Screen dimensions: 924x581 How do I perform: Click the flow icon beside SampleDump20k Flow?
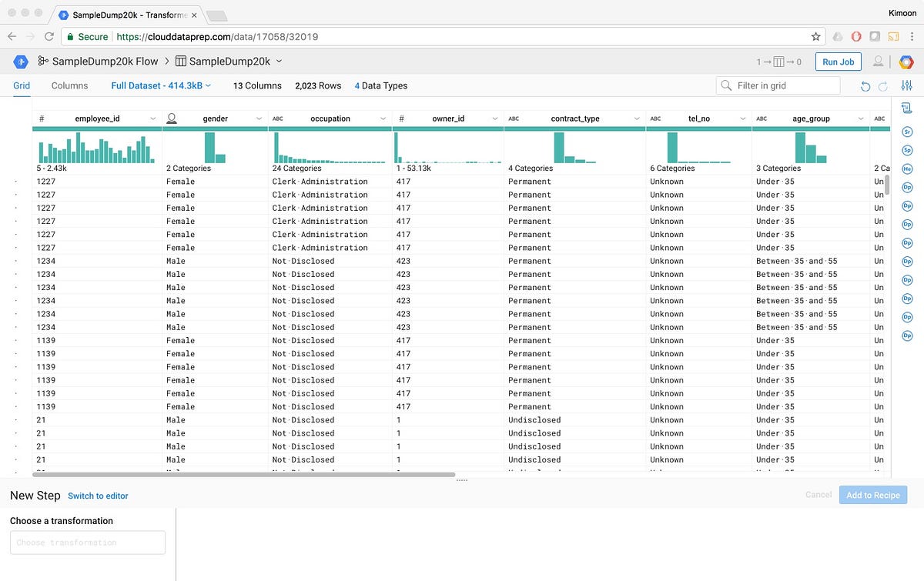tap(43, 62)
